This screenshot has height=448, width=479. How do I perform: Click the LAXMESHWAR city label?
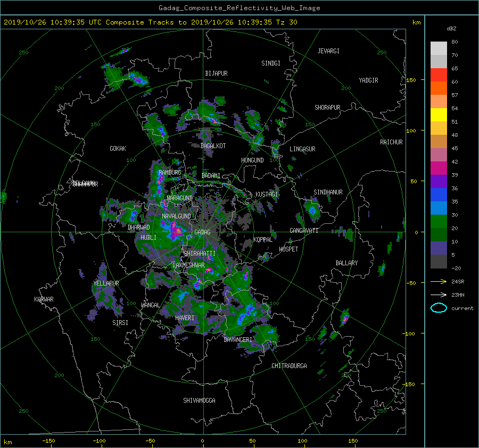coord(188,265)
